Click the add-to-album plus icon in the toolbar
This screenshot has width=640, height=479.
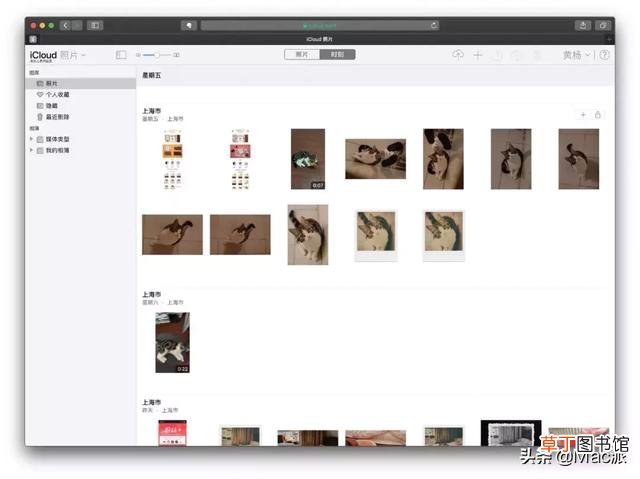pyautogui.click(x=478, y=55)
